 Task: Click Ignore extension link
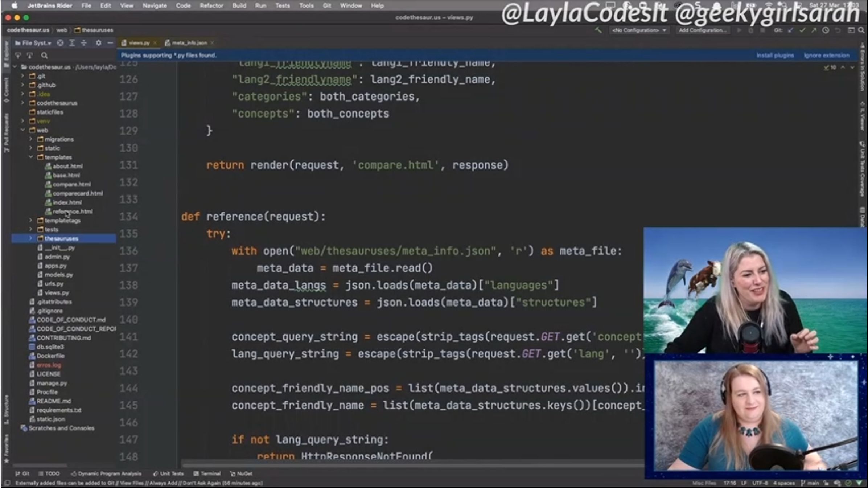click(826, 56)
